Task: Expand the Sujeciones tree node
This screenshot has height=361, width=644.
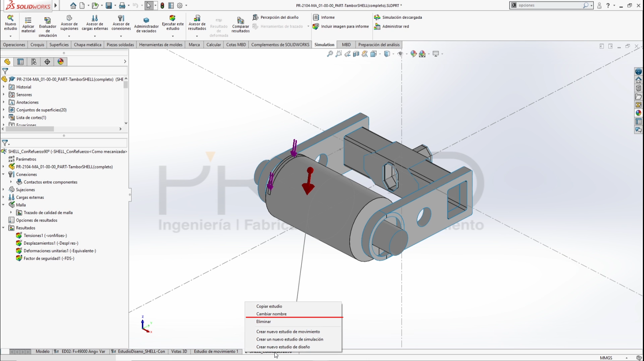Action: (x=3, y=190)
